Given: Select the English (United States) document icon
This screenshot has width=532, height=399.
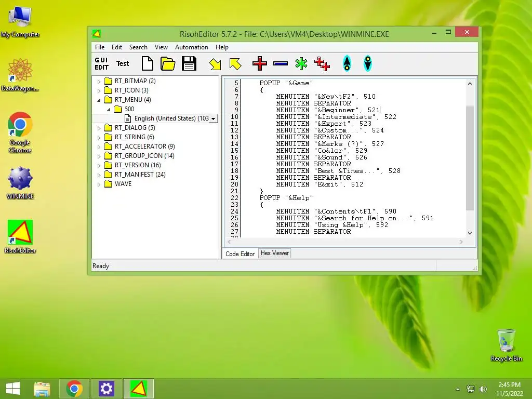Looking at the screenshot, I should pyautogui.click(x=128, y=118).
